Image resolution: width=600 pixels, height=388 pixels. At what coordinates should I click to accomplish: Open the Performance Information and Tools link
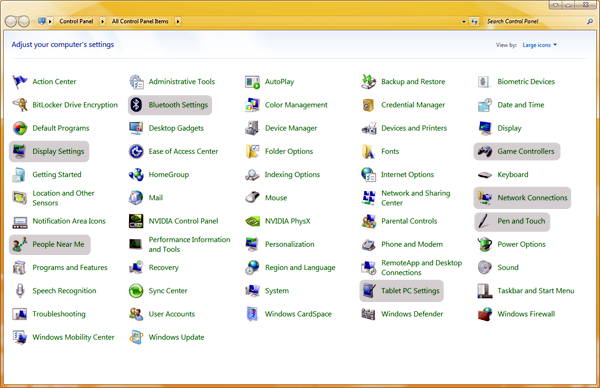click(x=189, y=244)
